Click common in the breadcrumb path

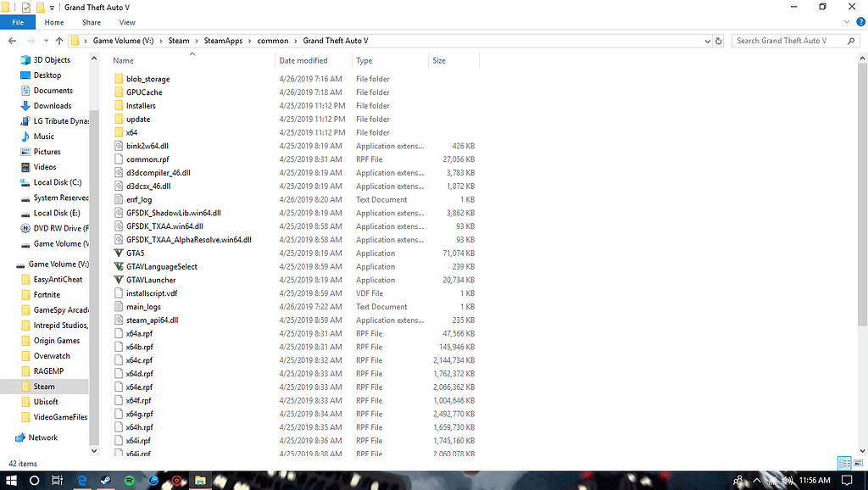(273, 40)
